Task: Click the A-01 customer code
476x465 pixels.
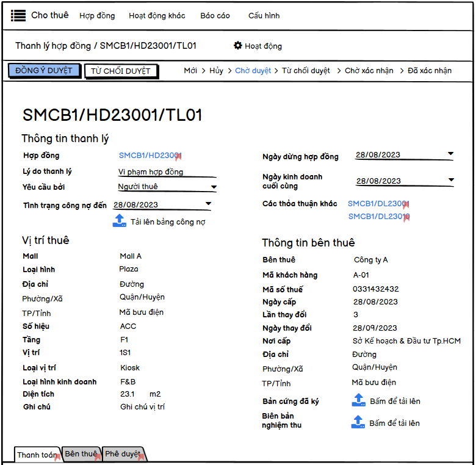Action: (x=361, y=275)
